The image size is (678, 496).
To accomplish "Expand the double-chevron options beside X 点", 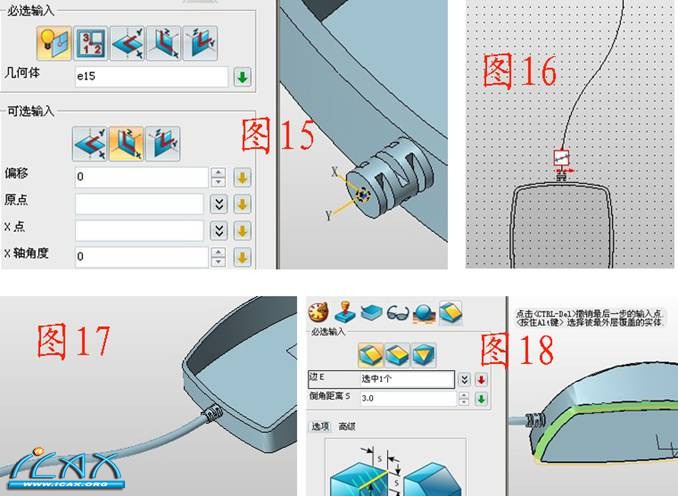I will click(x=219, y=231).
